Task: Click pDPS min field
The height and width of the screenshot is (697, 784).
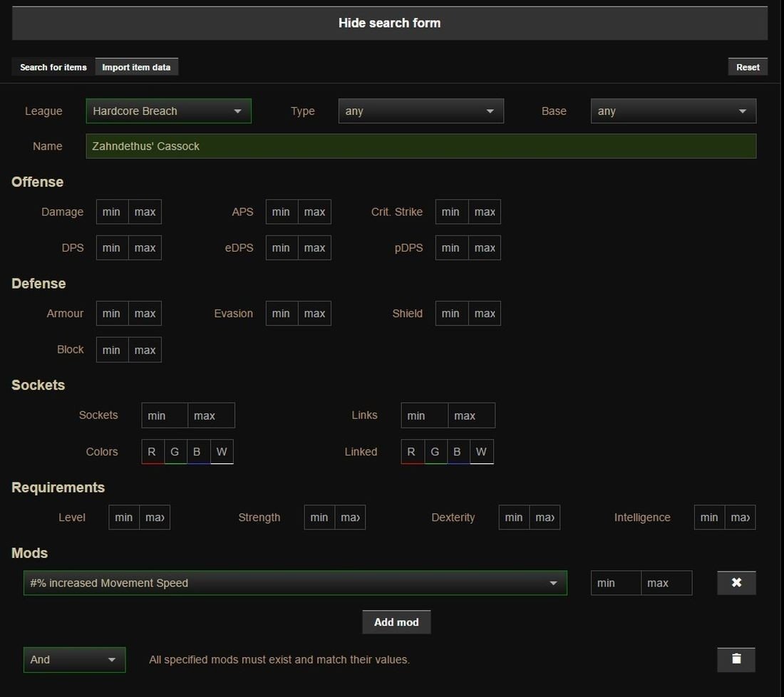Action: [451, 248]
